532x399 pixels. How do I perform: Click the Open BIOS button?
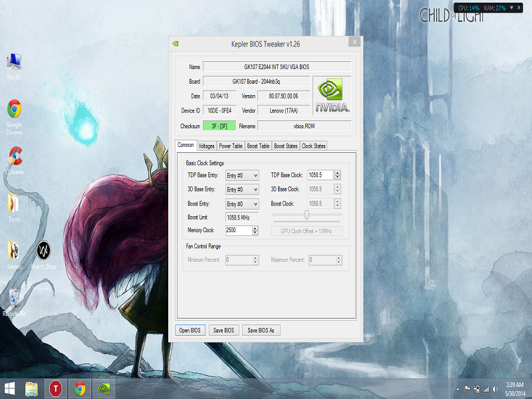click(190, 330)
